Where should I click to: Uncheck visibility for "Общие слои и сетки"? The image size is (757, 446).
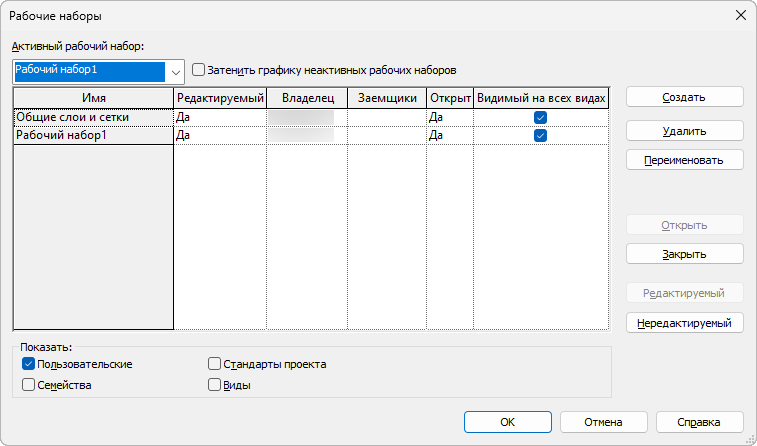[540, 118]
